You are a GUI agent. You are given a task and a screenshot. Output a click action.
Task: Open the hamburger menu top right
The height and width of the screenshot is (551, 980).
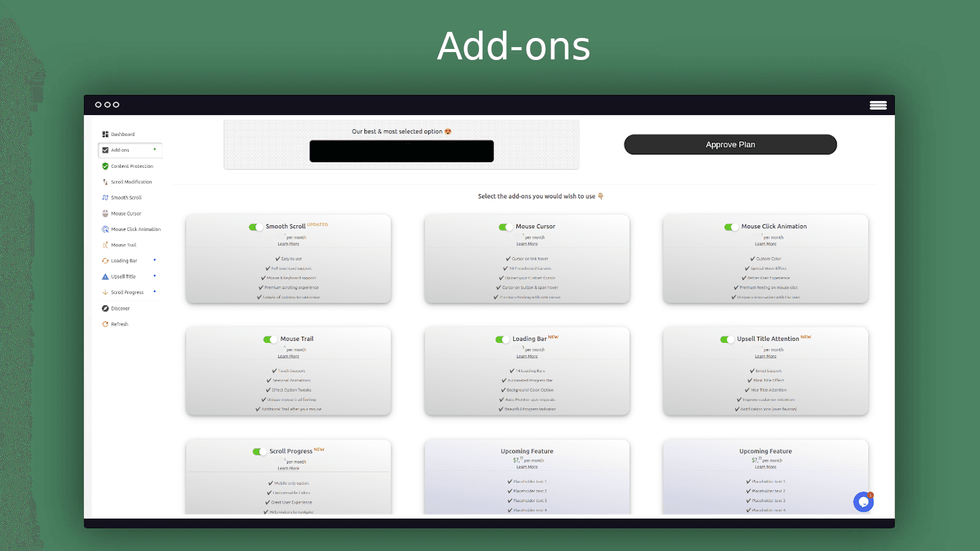[878, 105]
